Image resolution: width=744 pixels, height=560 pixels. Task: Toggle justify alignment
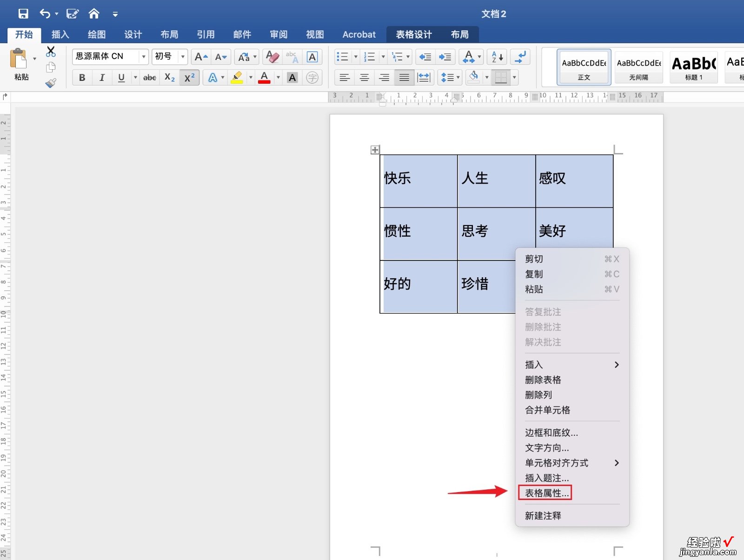[x=404, y=78]
